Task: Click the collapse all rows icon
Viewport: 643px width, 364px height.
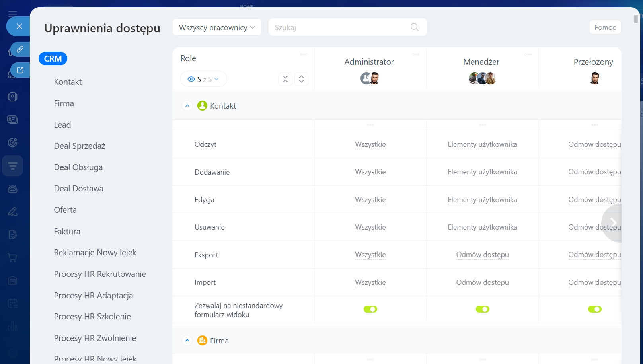Action: tap(285, 79)
